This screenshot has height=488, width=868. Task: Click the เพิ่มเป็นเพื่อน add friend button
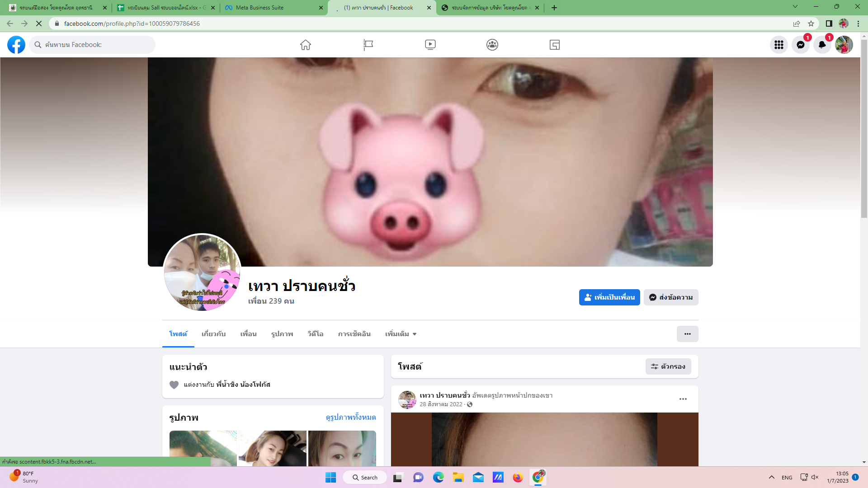[x=609, y=297]
